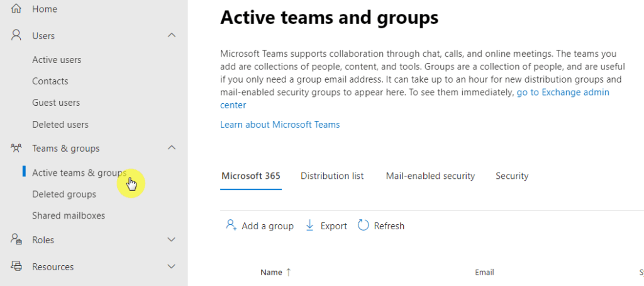This screenshot has height=286, width=644.
Task: Click the Refresh button label
Action: tap(389, 226)
